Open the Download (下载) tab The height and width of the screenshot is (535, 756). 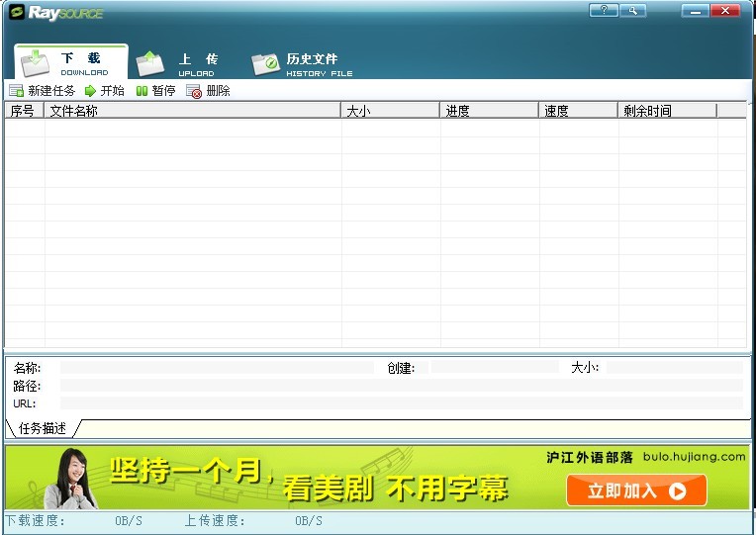(x=69, y=63)
